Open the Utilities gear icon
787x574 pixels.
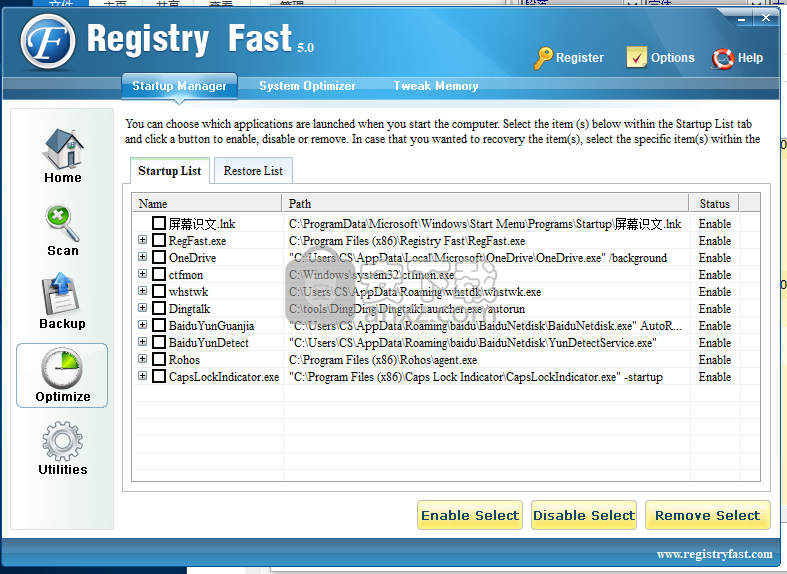62,441
